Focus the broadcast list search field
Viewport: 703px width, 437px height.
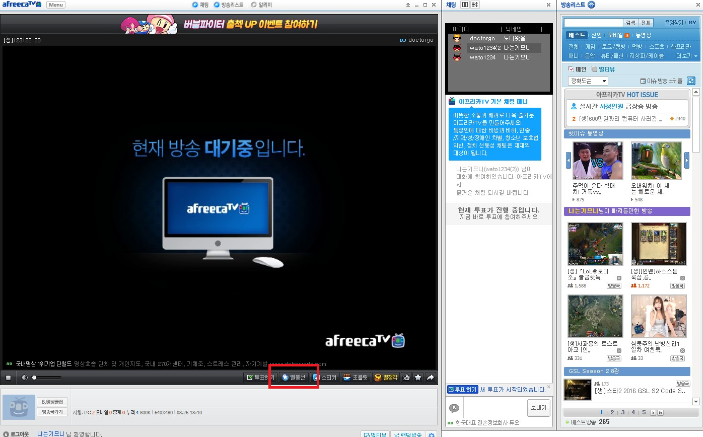(593, 22)
